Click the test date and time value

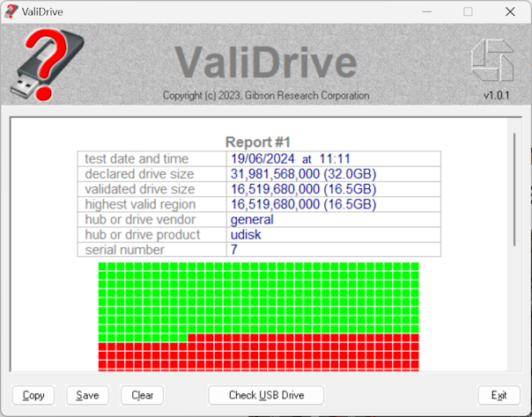tap(291, 159)
